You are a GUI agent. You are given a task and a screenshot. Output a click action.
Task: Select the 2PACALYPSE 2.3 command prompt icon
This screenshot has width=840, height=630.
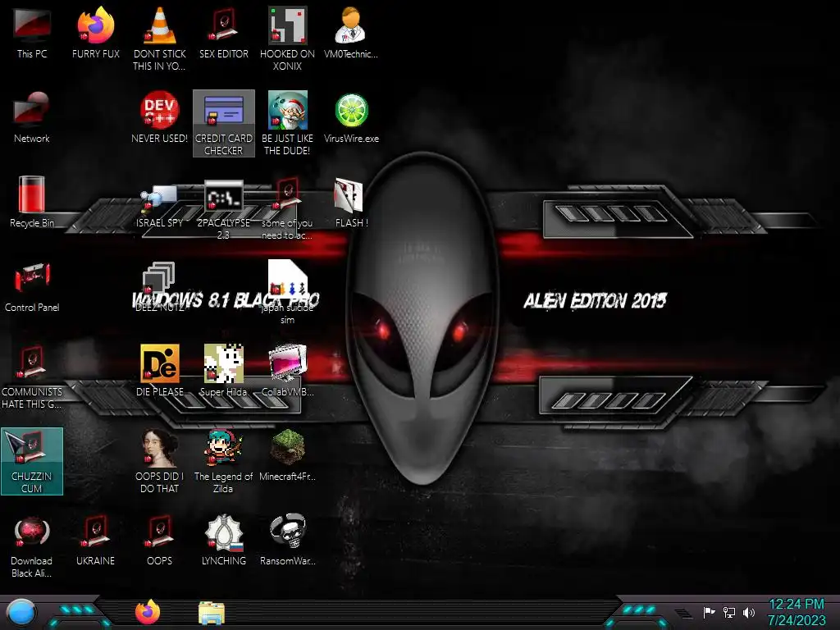point(224,209)
